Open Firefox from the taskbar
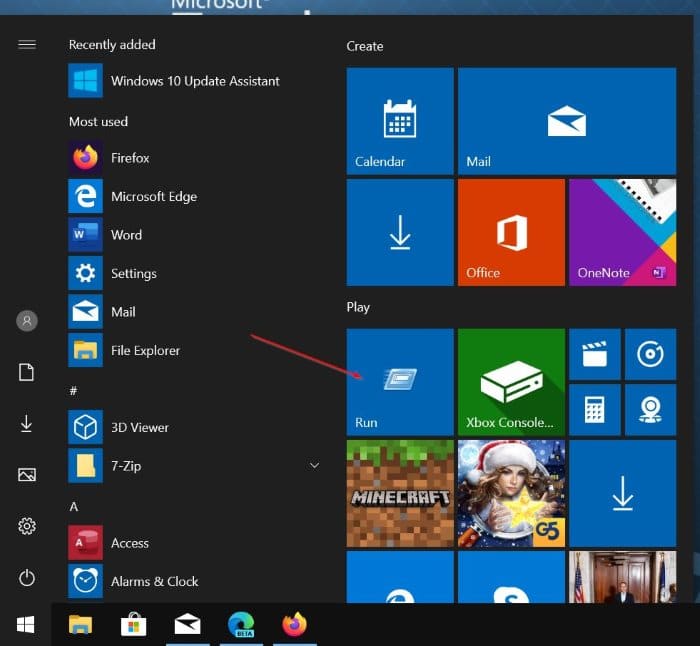700x646 pixels. [x=295, y=625]
